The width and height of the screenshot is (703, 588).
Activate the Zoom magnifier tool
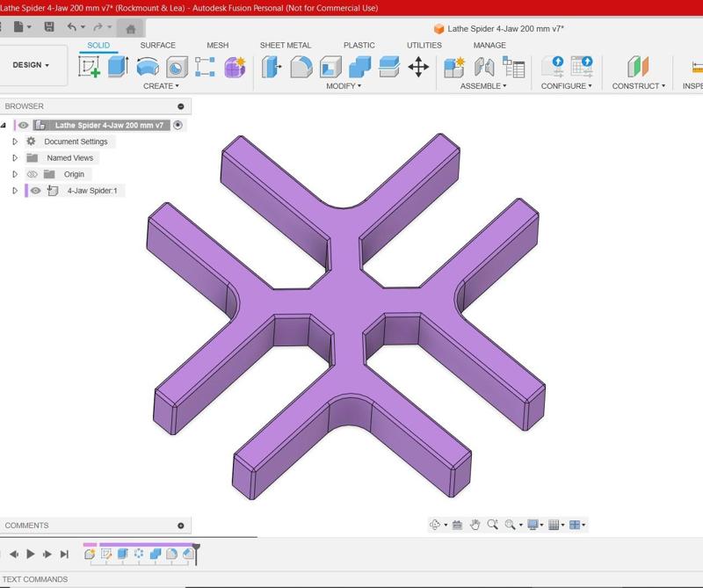click(492, 525)
